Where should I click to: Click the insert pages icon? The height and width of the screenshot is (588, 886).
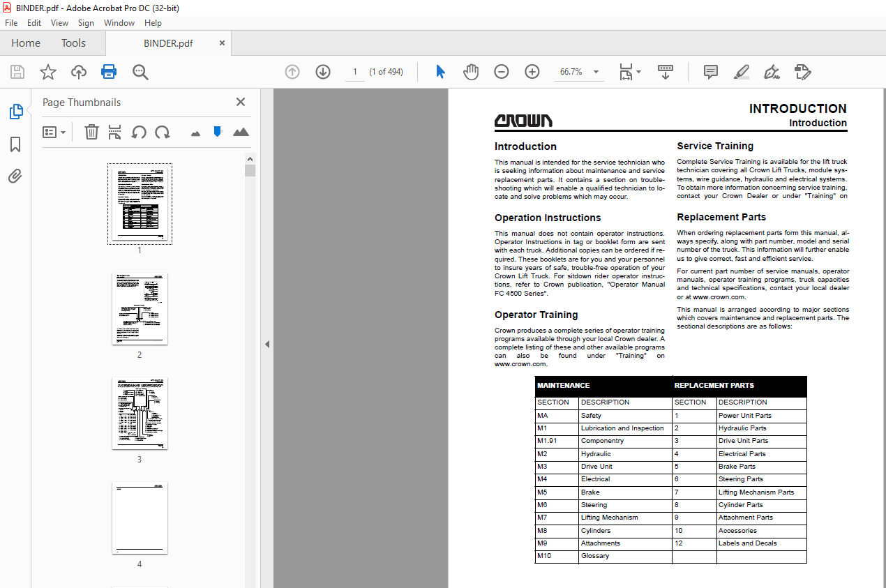(115, 132)
